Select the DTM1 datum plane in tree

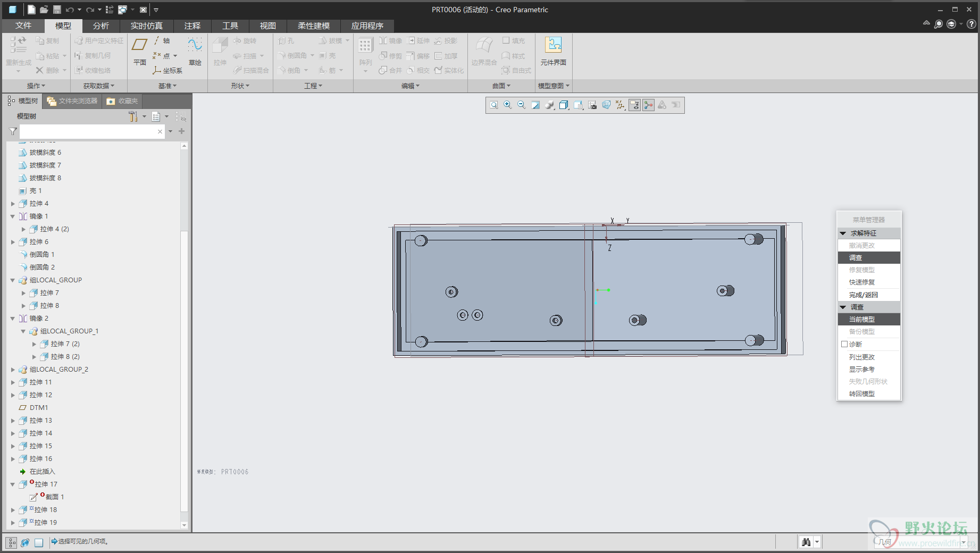33,408
